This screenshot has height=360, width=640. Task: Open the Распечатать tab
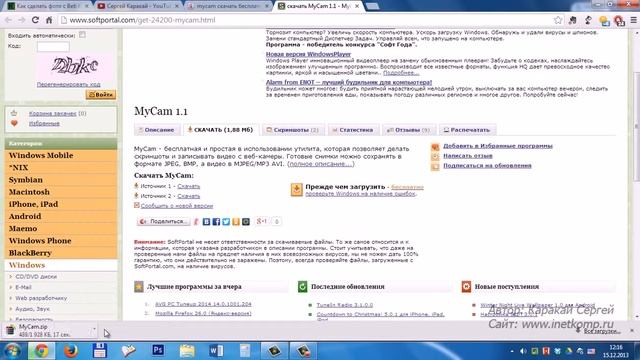coord(467,130)
